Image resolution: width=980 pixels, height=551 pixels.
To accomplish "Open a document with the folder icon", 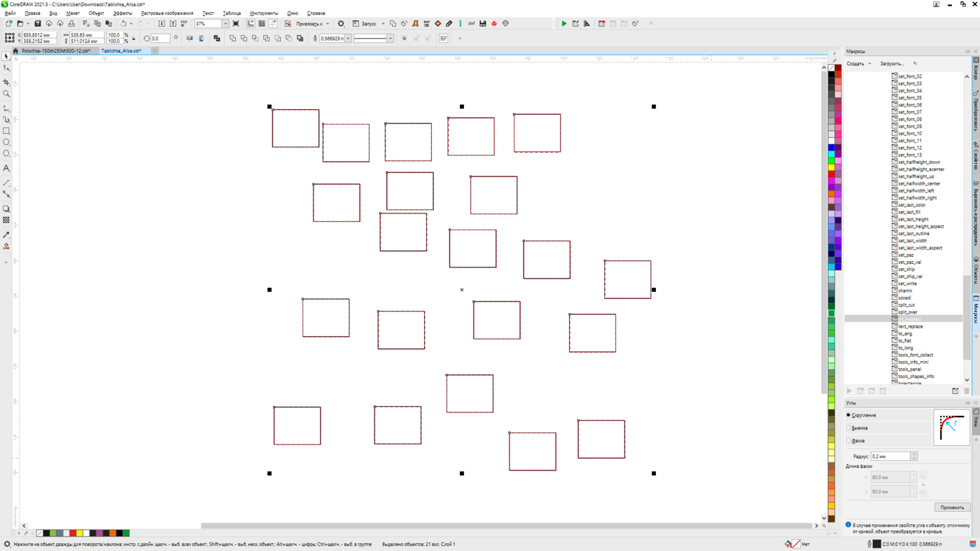I will pos(20,24).
